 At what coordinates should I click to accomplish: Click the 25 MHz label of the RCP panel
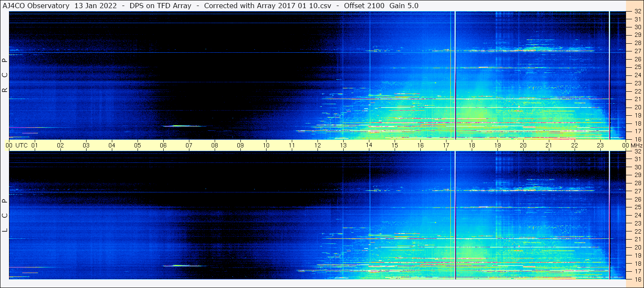coord(637,67)
